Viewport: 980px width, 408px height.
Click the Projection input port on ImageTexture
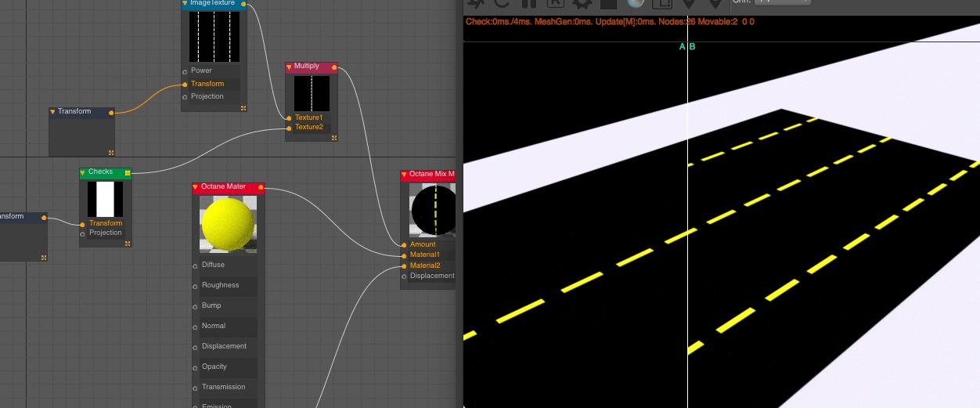[x=185, y=97]
